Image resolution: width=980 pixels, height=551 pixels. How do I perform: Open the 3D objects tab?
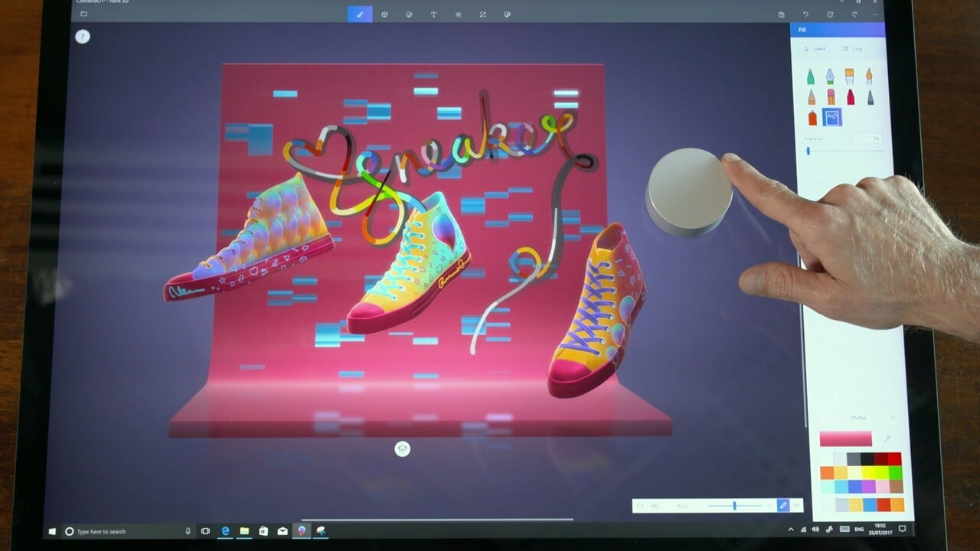tap(384, 15)
